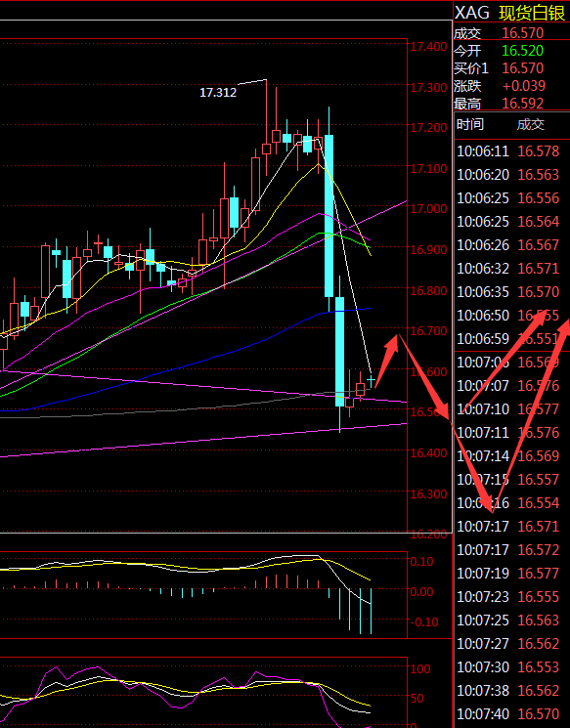Image resolution: width=570 pixels, height=728 pixels.
Task: Select the 17.312 high price label
Action: coord(218,93)
